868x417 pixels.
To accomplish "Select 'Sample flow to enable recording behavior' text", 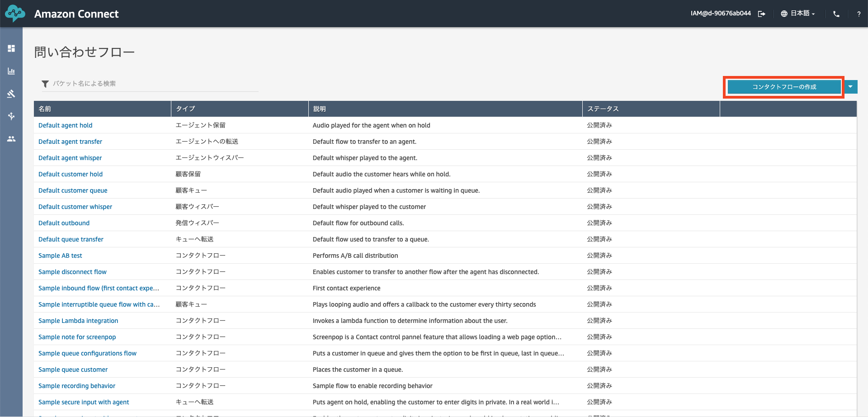I will 373,386.
